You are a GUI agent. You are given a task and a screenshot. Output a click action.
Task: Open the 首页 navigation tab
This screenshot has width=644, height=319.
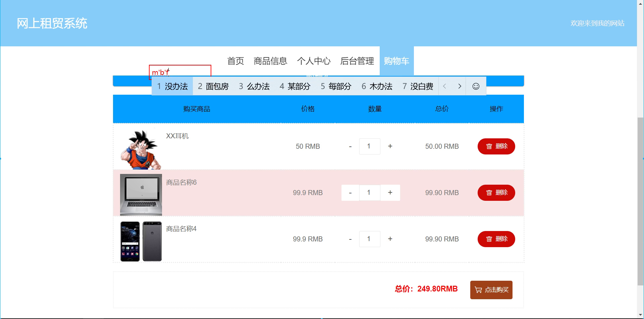(x=235, y=61)
